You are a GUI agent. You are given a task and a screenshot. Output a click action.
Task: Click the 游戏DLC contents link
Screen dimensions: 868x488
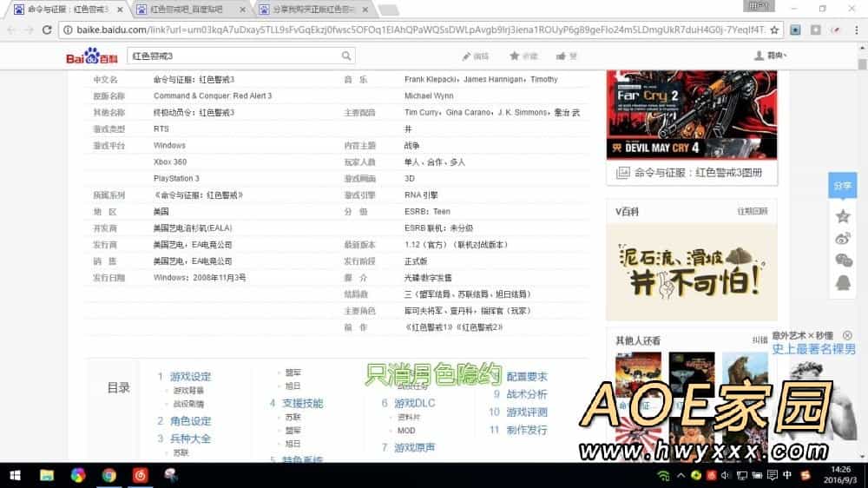pyautogui.click(x=414, y=404)
